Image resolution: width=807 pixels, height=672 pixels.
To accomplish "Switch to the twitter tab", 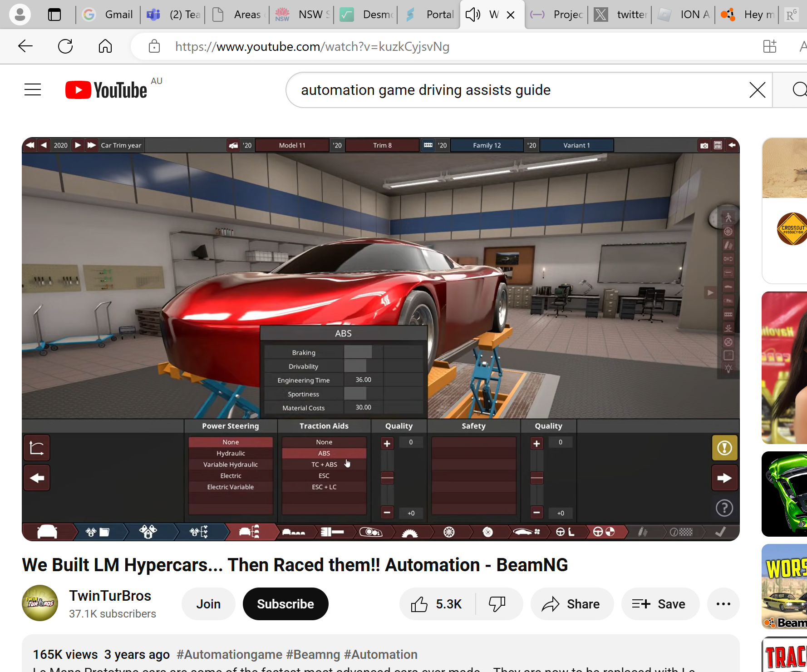I will click(x=621, y=15).
